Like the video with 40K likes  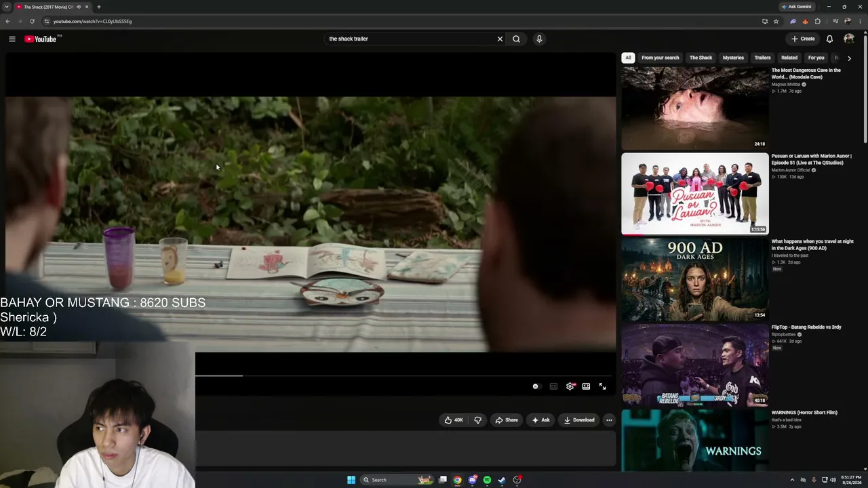tap(454, 420)
